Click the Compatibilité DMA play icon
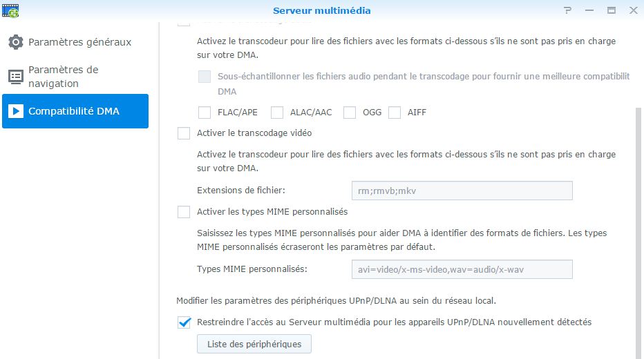This screenshot has width=644, height=359. (x=16, y=111)
